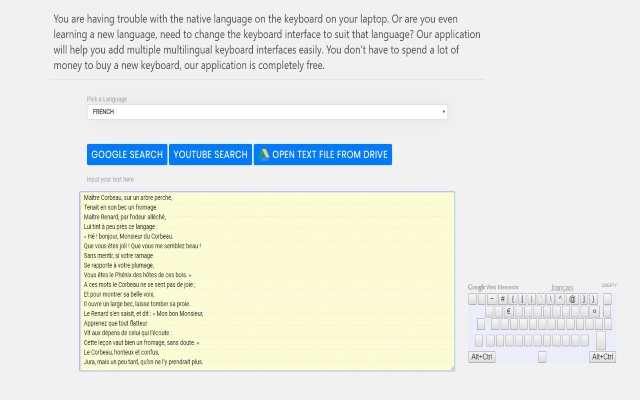Click the dropdown arrow on FRENCH selector
The width and height of the screenshot is (640, 400).
[443, 112]
